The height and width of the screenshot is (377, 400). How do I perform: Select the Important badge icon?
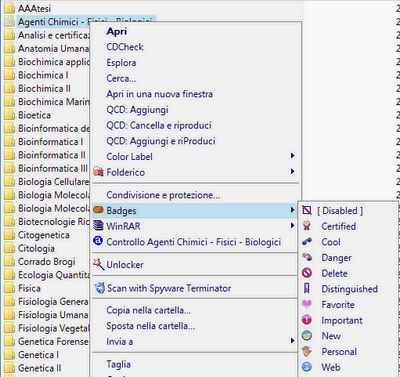click(x=307, y=320)
